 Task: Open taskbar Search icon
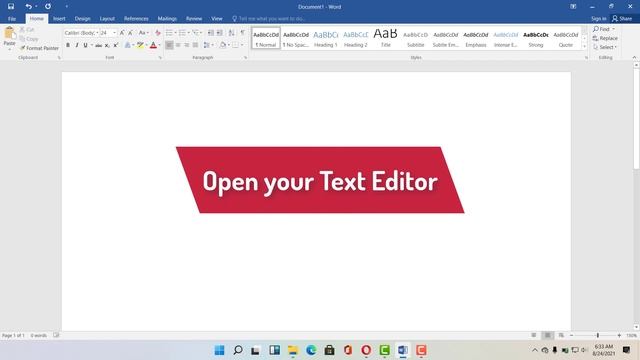tap(238, 350)
